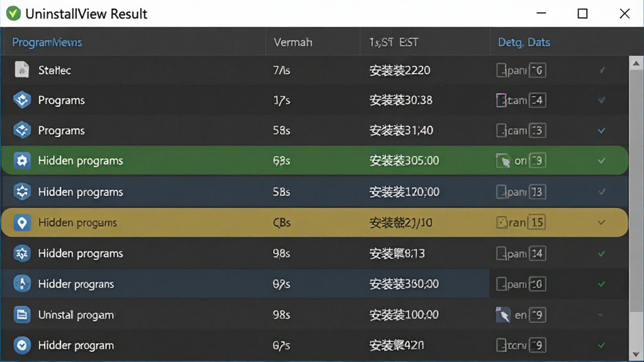Expand the chevron at end of green row
The image size is (644, 362).
tap(601, 160)
